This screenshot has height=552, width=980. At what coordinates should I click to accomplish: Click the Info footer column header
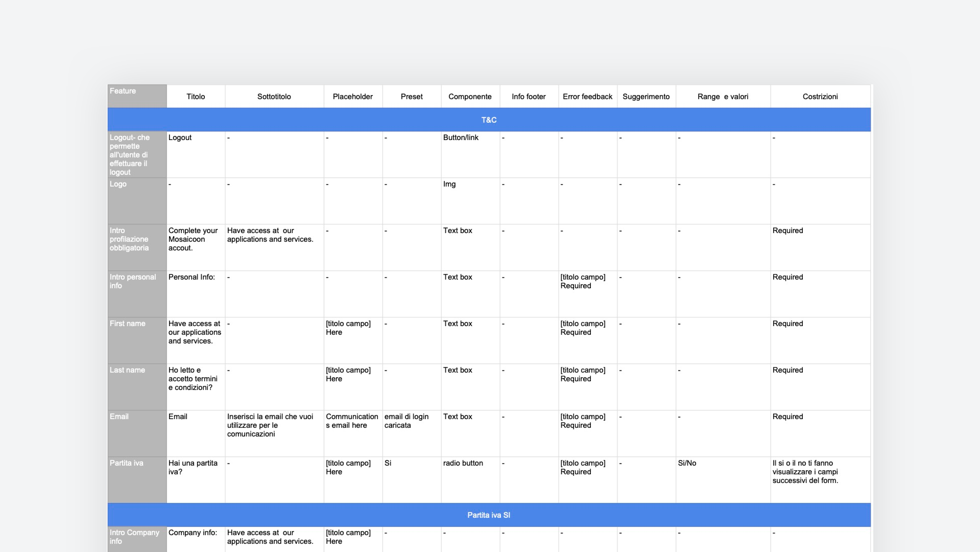tap(529, 96)
